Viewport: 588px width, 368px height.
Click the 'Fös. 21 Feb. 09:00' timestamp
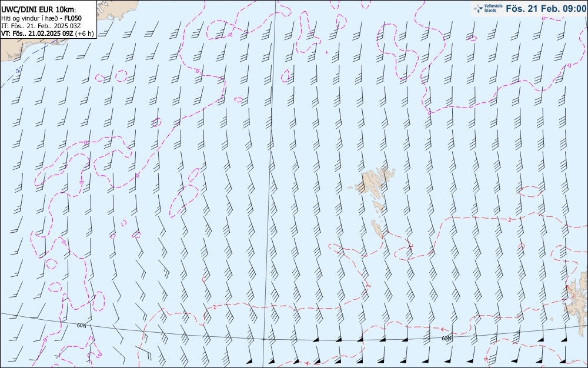pos(546,8)
